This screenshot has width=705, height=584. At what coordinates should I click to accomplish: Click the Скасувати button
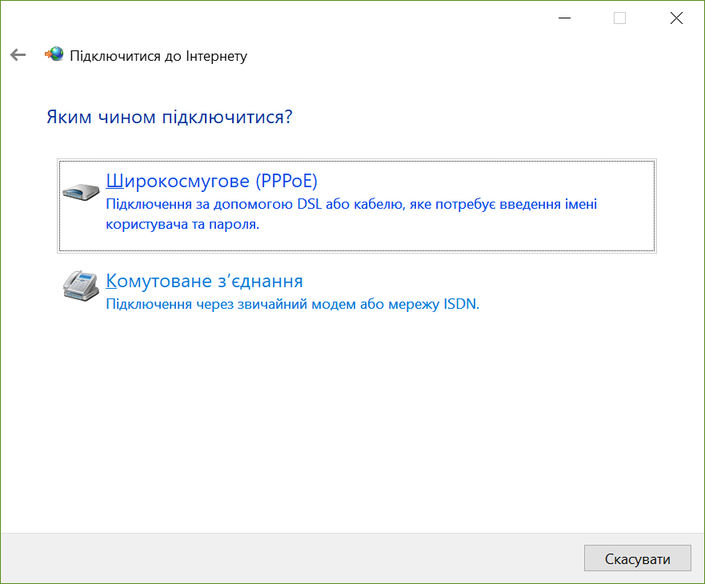pos(637,559)
